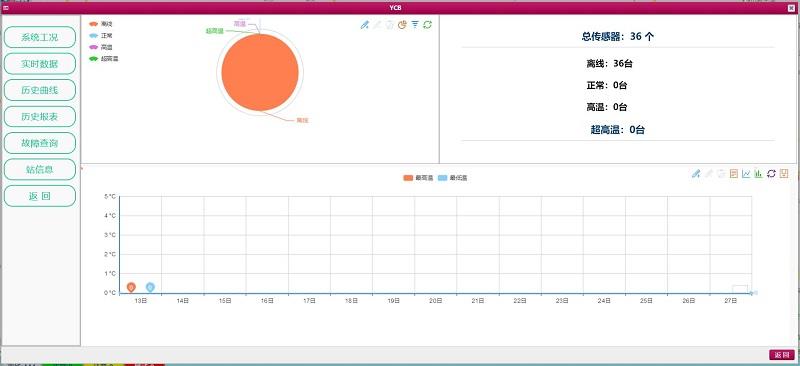
Task: Switch temperature chart to line chart icon
Action: 746,174
